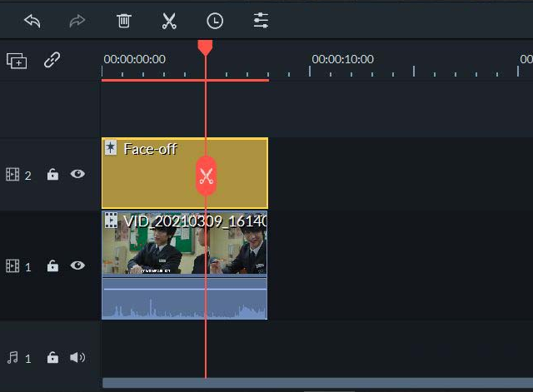Click the audio waveform of the VID clip
Image resolution: width=533 pixels, height=392 pixels.
pos(185,299)
